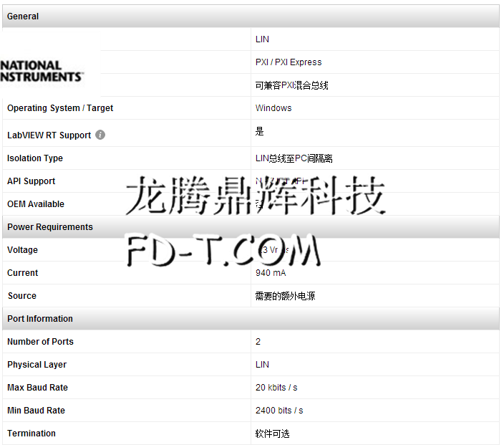504x445 pixels.
Task: Click the Termination label
Action: (x=31, y=434)
